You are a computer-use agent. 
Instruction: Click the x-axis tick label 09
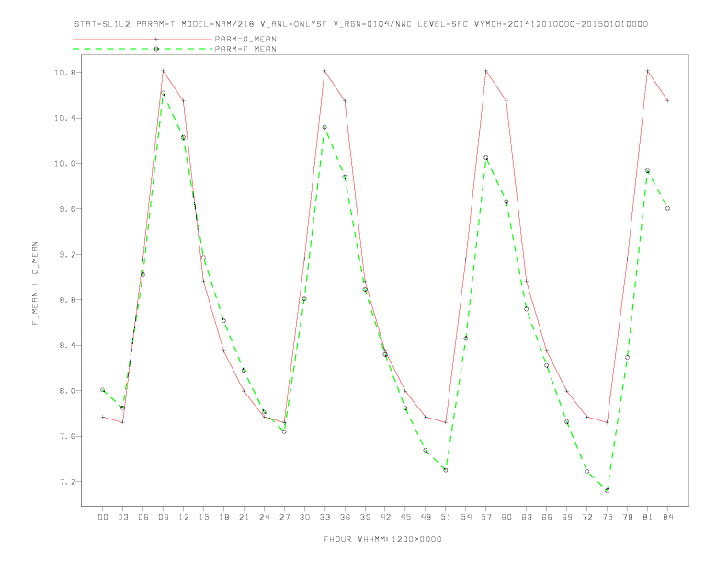[163, 517]
